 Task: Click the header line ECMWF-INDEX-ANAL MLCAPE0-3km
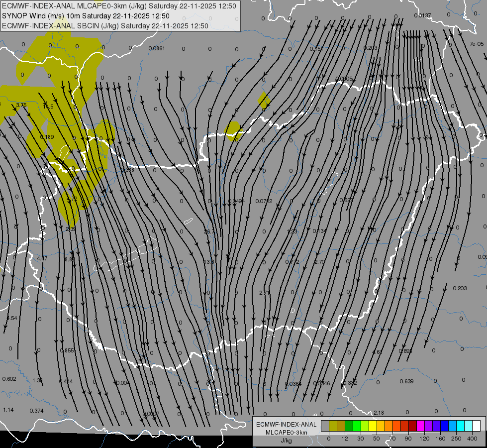point(119,6)
